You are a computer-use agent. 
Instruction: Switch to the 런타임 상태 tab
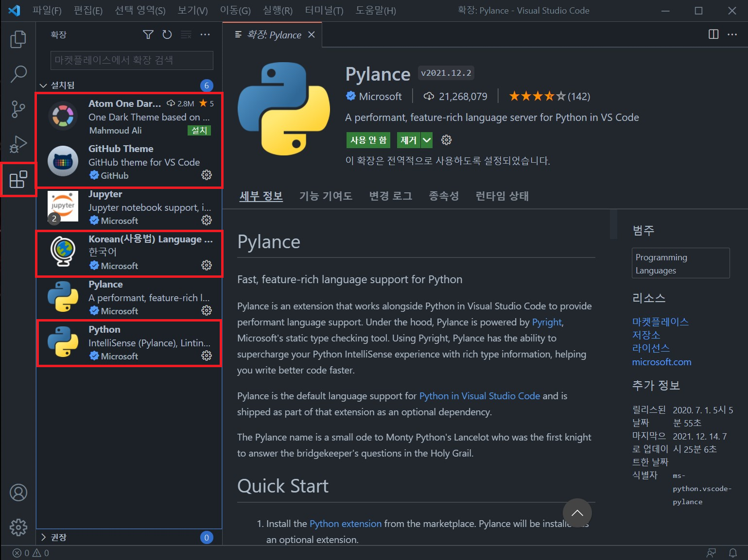point(502,196)
